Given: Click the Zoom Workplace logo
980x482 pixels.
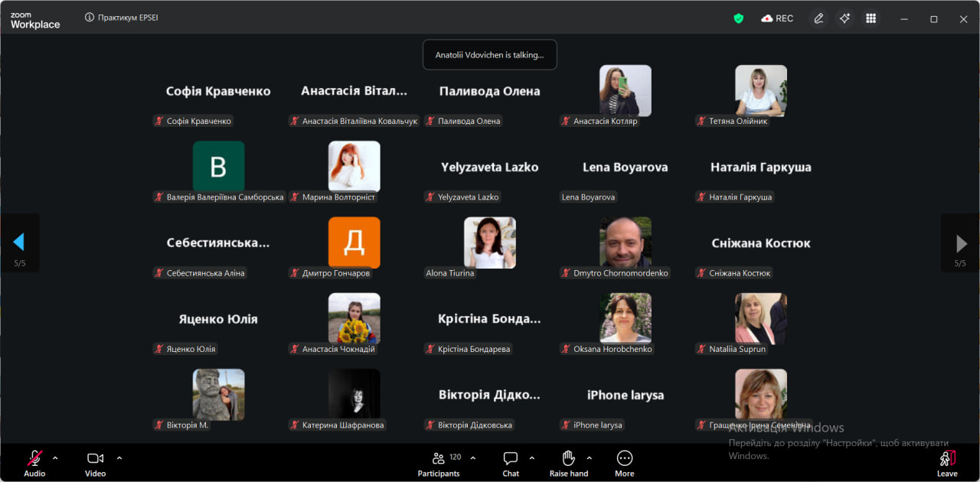Looking at the screenshot, I should point(34,21).
